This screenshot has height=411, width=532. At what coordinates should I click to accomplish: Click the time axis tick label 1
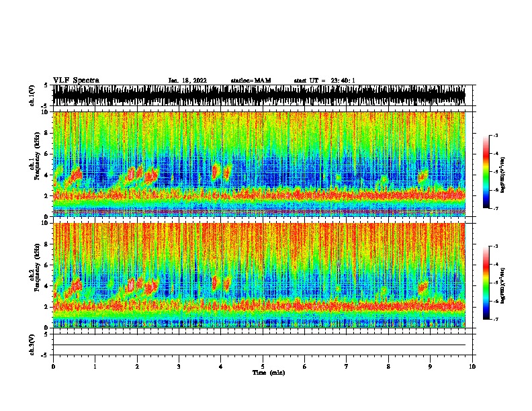pyautogui.click(x=95, y=367)
